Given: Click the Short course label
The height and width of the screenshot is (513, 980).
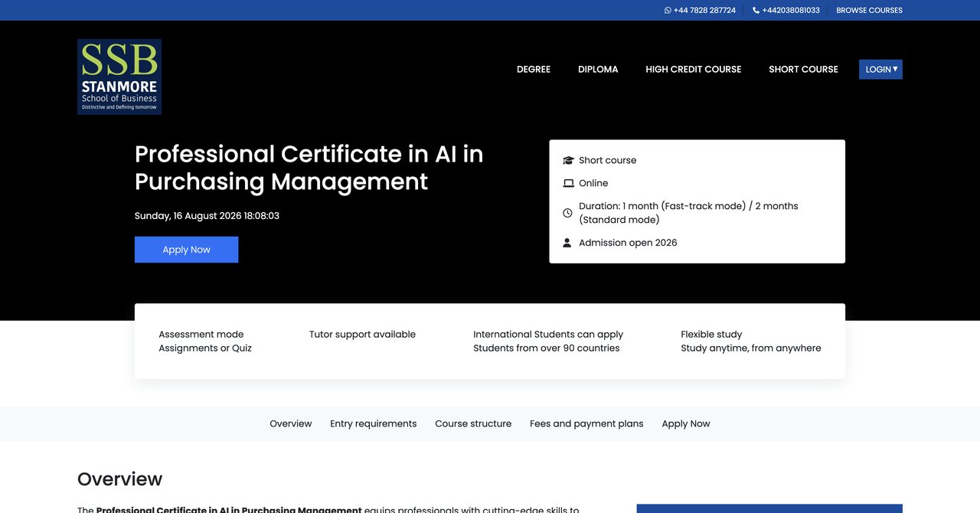Looking at the screenshot, I should pos(608,161).
